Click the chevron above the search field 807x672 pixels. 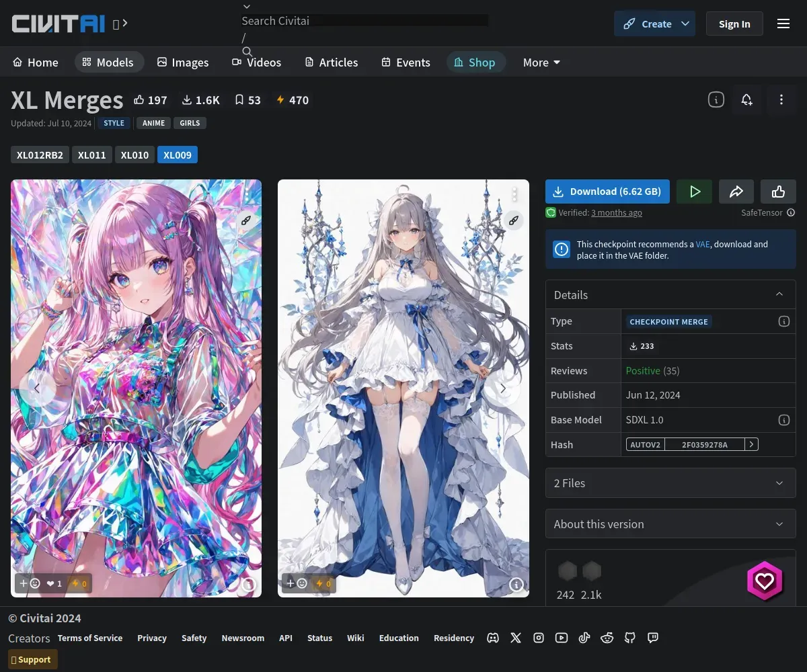(x=246, y=7)
